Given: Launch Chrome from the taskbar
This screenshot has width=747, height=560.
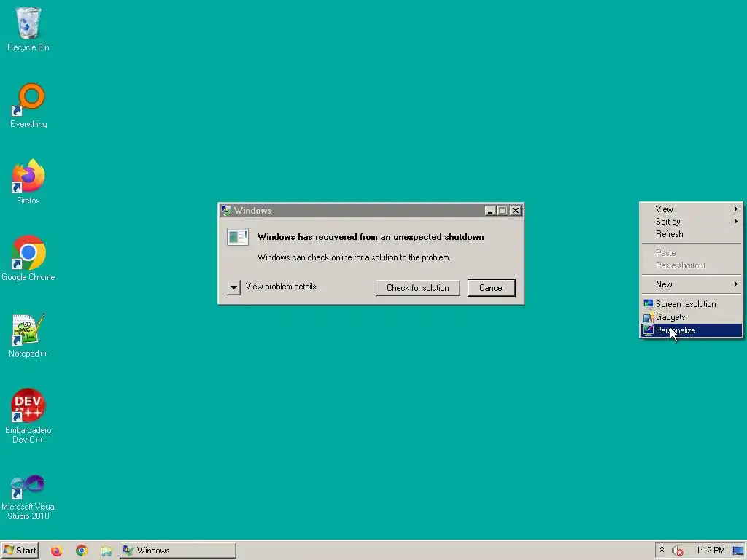Looking at the screenshot, I should [82, 551].
